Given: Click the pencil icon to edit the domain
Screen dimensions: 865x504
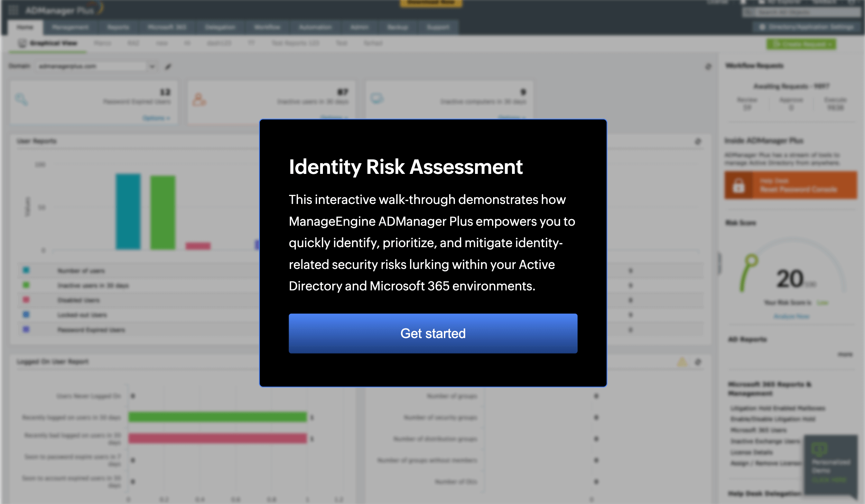Looking at the screenshot, I should click(168, 66).
